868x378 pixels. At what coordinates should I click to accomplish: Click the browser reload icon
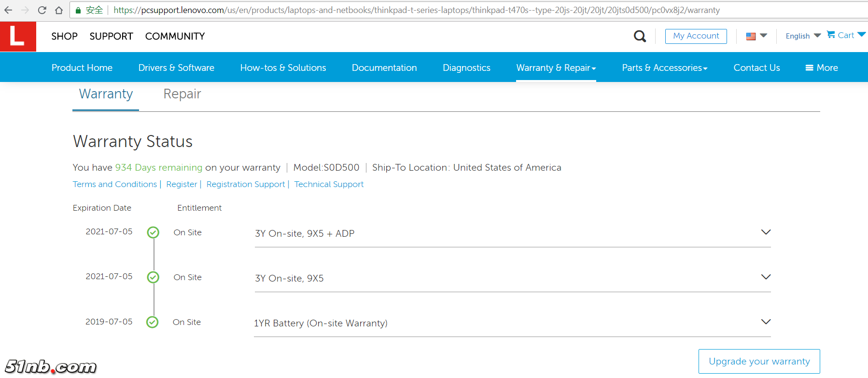click(x=42, y=10)
